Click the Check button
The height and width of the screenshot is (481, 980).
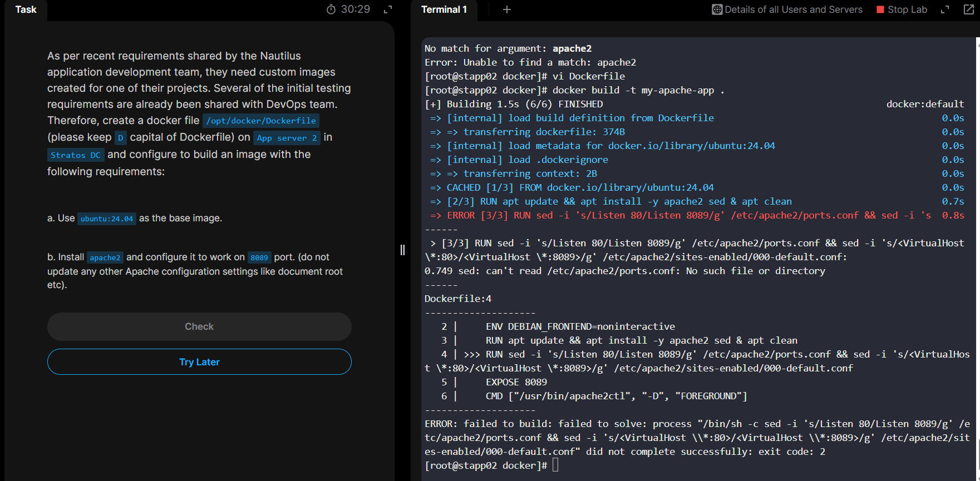(x=199, y=326)
